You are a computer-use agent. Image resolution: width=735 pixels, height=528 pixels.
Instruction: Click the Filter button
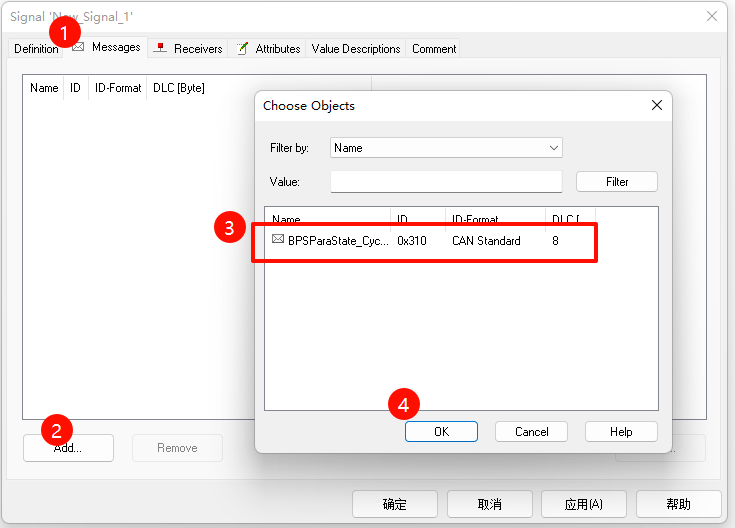pos(617,181)
